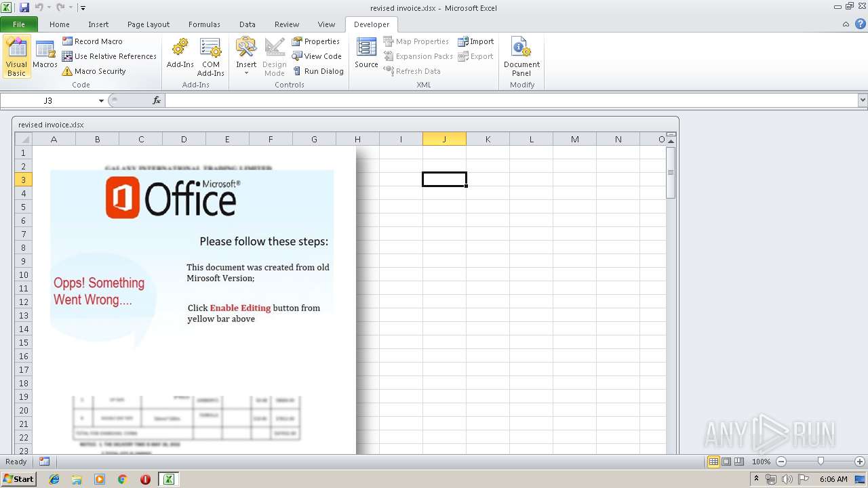The height and width of the screenshot is (488, 868).
Task: Switch to the Data tab
Action: click(x=248, y=24)
